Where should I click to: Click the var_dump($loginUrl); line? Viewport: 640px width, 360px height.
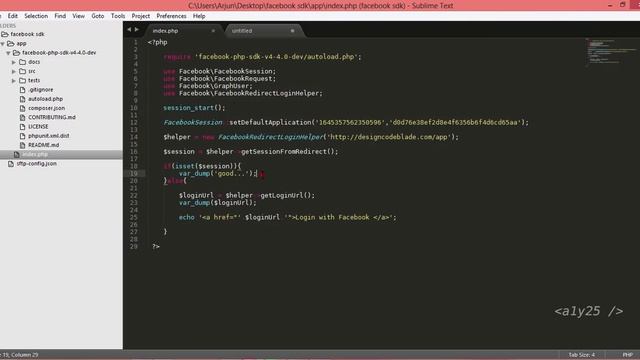click(218, 203)
